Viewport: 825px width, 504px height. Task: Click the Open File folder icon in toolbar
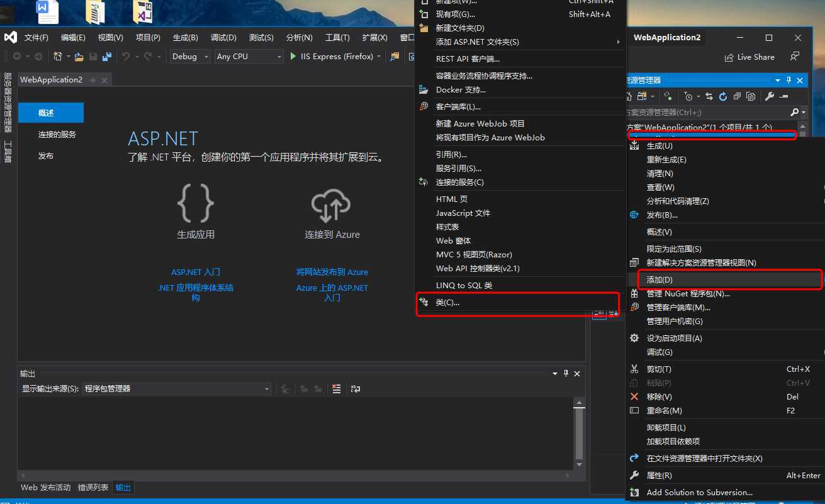(x=79, y=57)
